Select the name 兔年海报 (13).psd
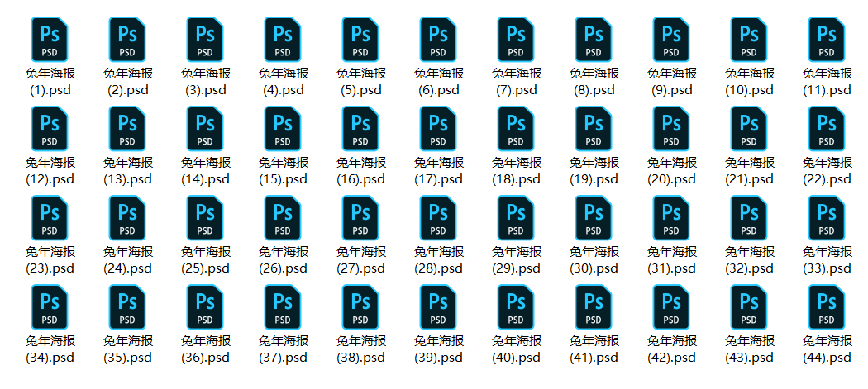This screenshot has width=868, height=389. [x=128, y=170]
